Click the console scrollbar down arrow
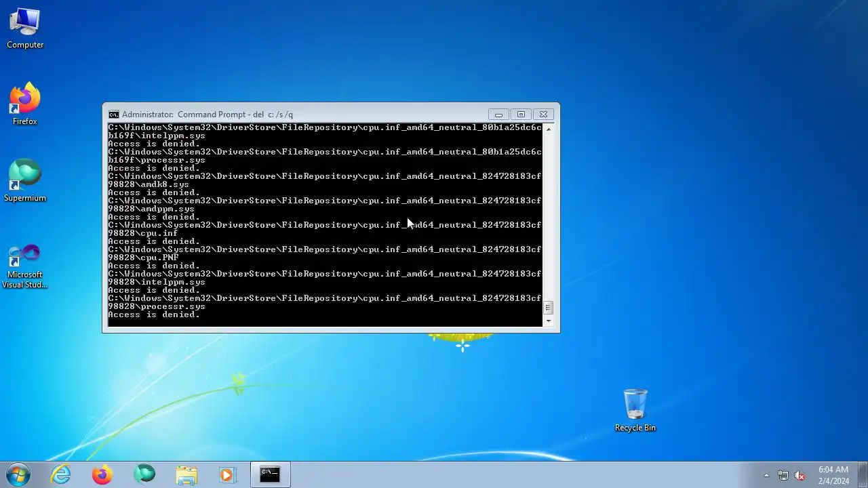Screen dimensions: 868x488 tap(549, 321)
